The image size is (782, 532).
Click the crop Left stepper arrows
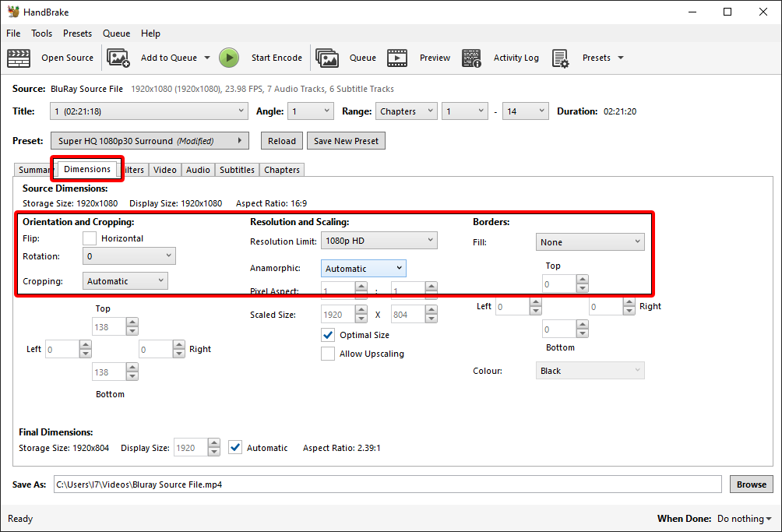pos(86,349)
